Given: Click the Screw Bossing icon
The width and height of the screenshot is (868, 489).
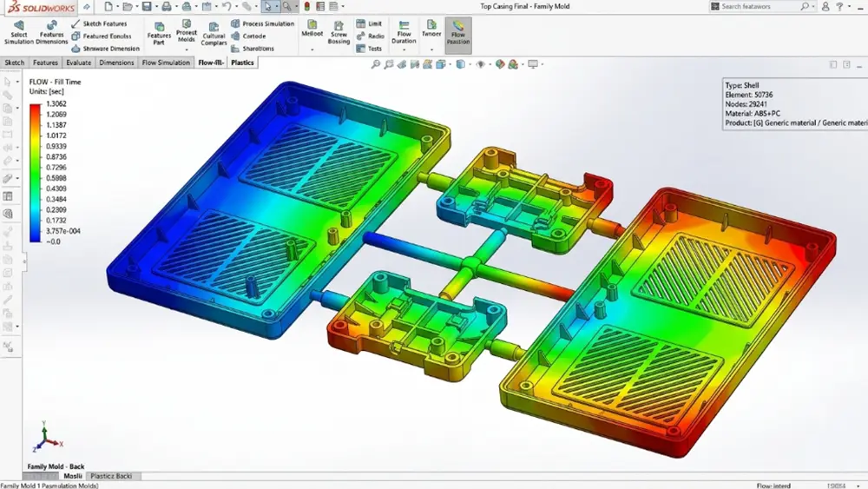Looking at the screenshot, I should coord(339,33).
